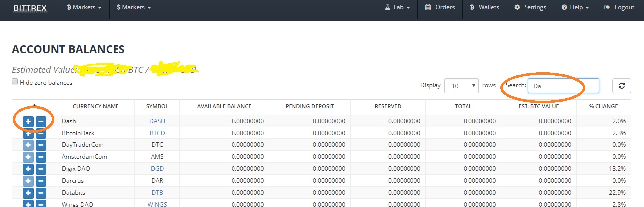Expand the Help menu
Image resolution: width=644 pixels, height=207 pixels.
point(575,7)
